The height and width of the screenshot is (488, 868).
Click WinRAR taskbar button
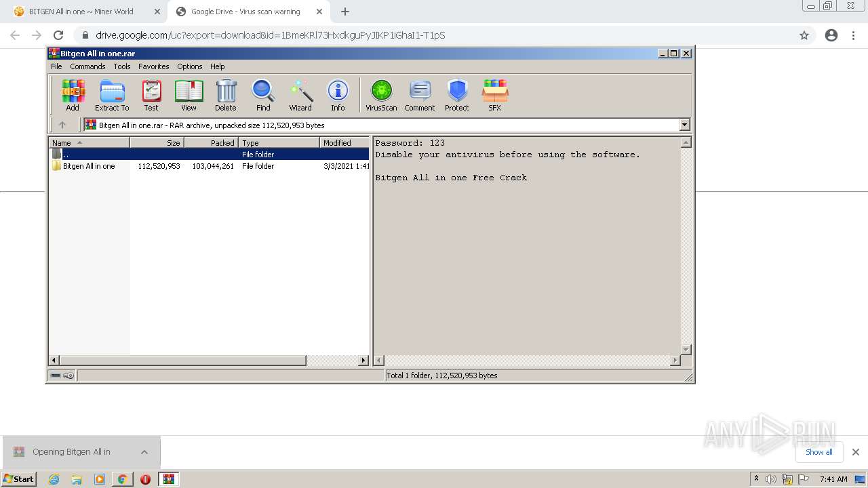(168, 479)
